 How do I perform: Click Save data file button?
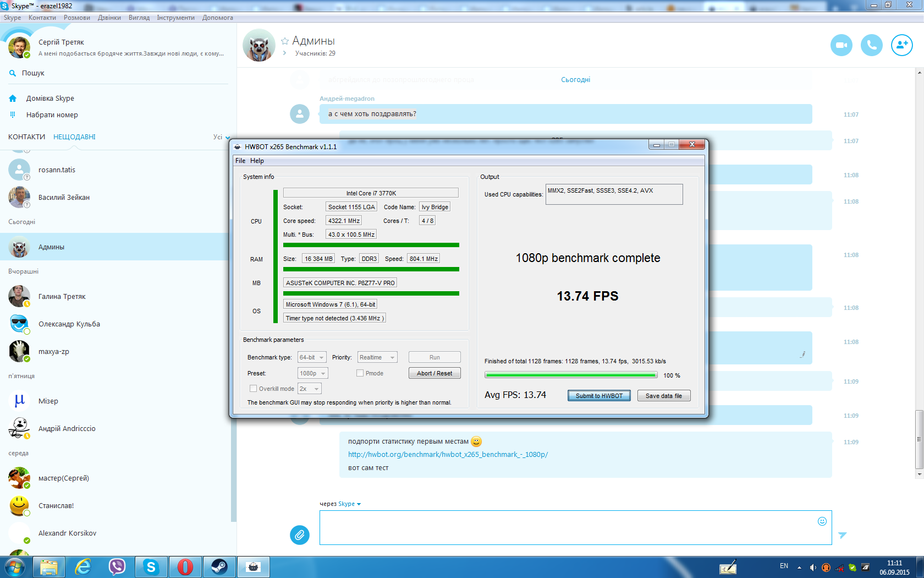(x=664, y=396)
